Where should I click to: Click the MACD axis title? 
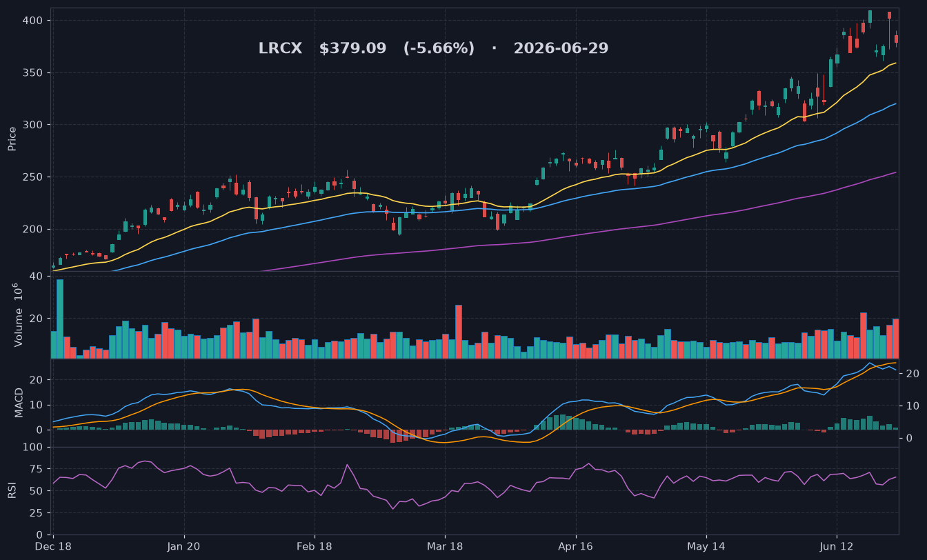coord(19,403)
